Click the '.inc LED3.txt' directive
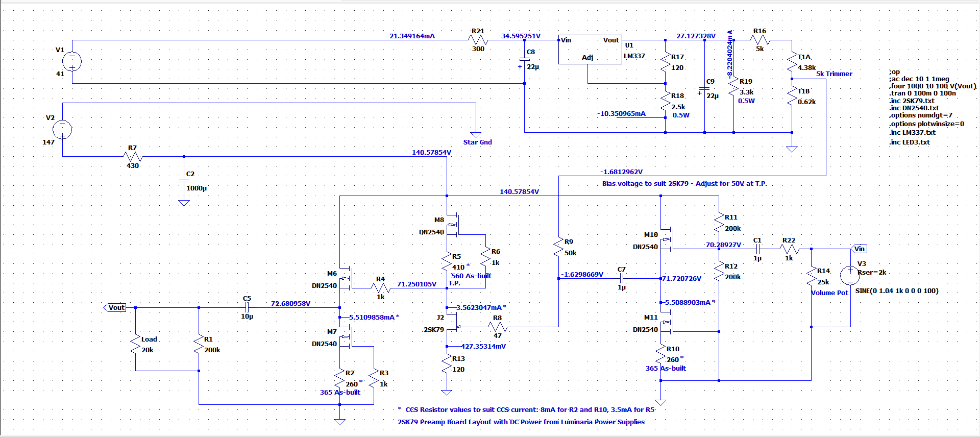This screenshot has height=437, width=980. [910, 142]
